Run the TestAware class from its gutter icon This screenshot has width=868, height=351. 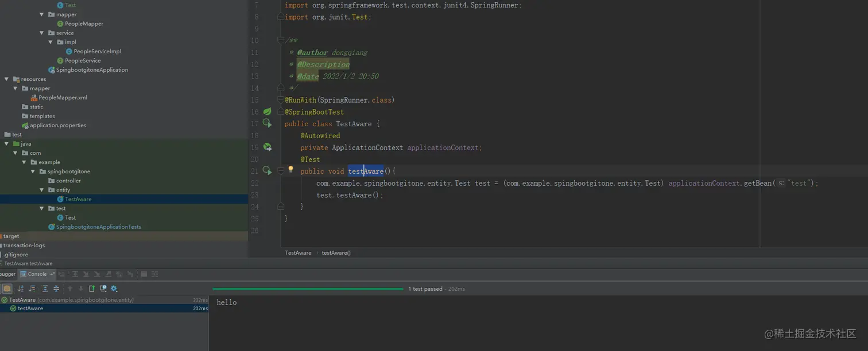click(x=267, y=123)
